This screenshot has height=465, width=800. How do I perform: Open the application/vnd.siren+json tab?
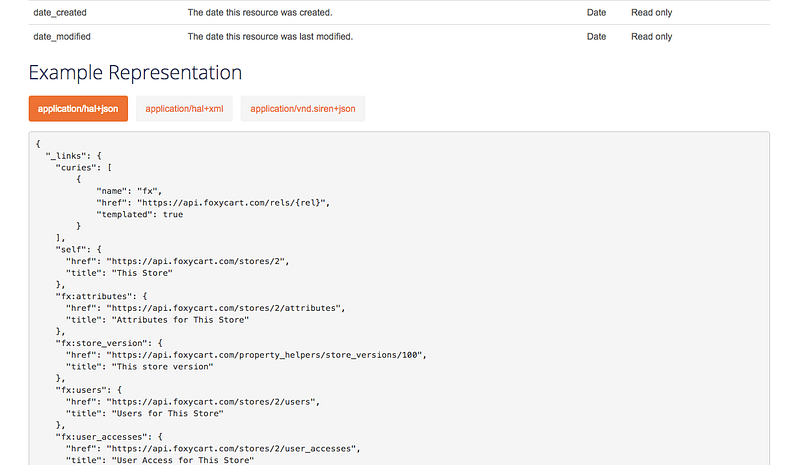(x=303, y=109)
